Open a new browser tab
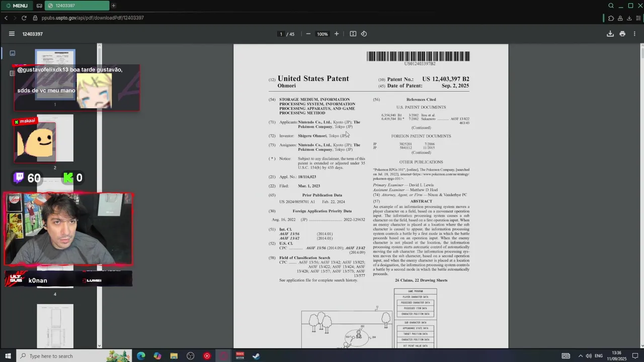 pyautogui.click(x=114, y=6)
